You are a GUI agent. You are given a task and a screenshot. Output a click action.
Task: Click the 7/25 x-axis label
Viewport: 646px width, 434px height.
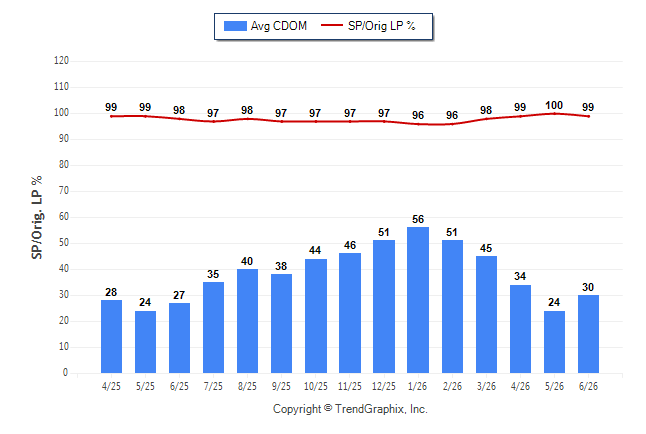click(x=213, y=386)
